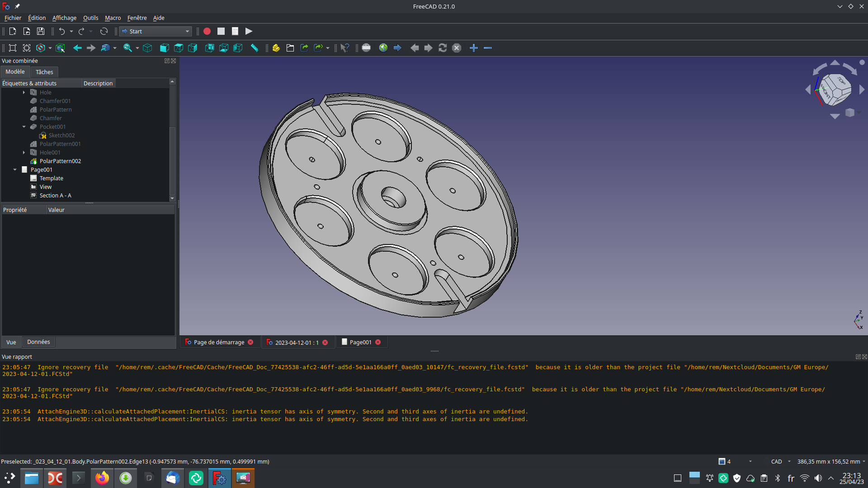868x488 pixels.
Task: Set the view to Front
Action: tap(164, 47)
